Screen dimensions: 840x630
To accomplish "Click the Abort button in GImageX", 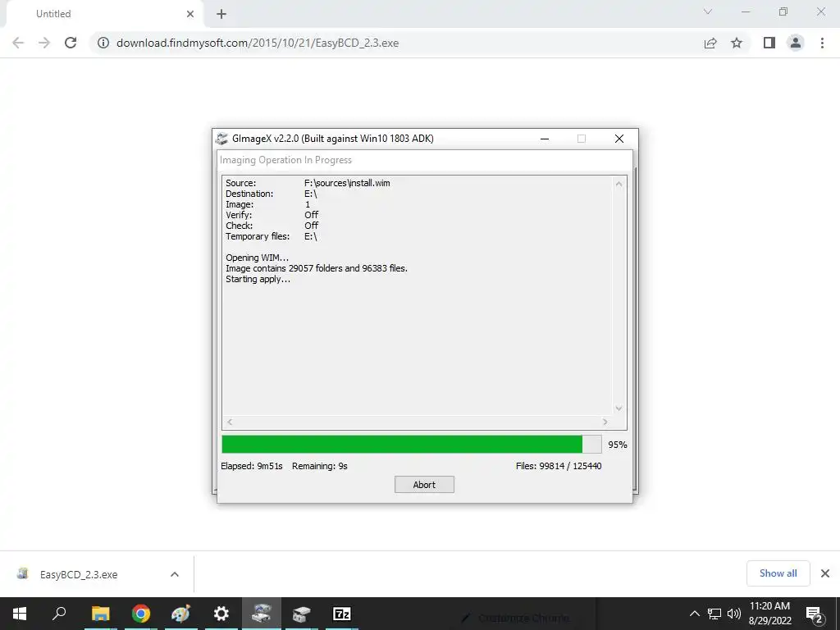I will pyautogui.click(x=424, y=484).
